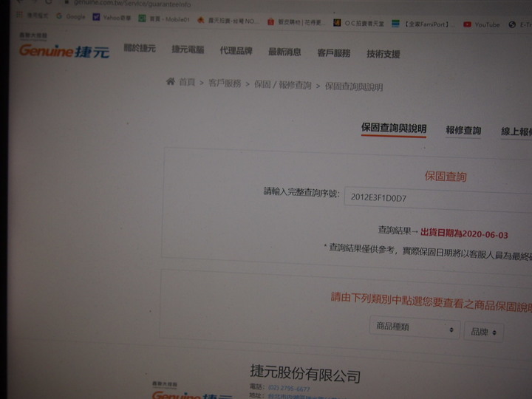Select the 保固查詢與說明 tab
The height and width of the screenshot is (399, 532).
point(394,129)
